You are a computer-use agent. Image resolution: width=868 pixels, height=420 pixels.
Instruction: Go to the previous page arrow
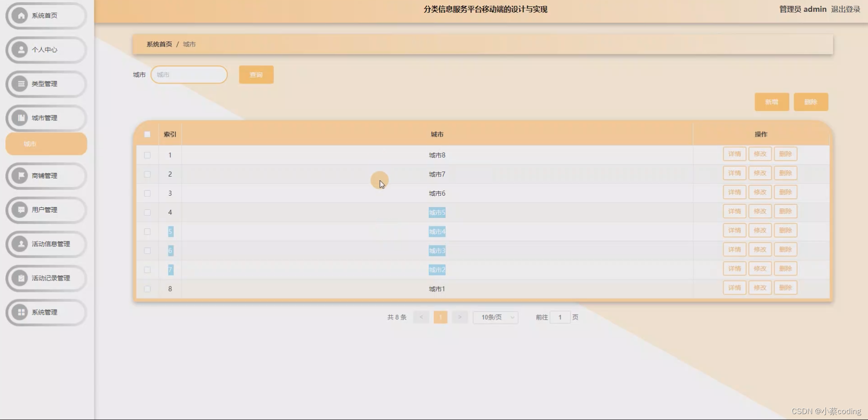[421, 317]
